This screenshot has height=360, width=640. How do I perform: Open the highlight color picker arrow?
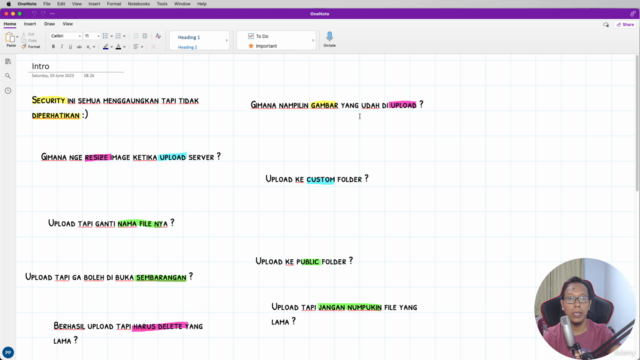click(111, 47)
